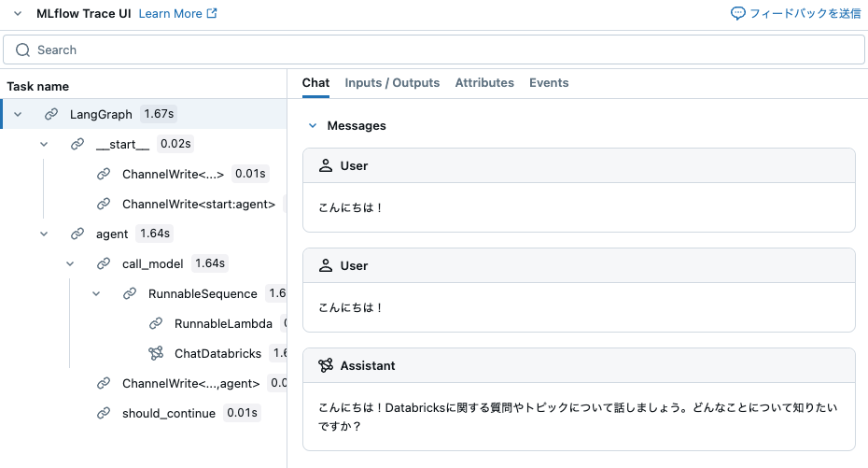Image resolution: width=868 pixels, height=468 pixels.
Task: Select the LangGraph span row
Action: tap(144, 114)
